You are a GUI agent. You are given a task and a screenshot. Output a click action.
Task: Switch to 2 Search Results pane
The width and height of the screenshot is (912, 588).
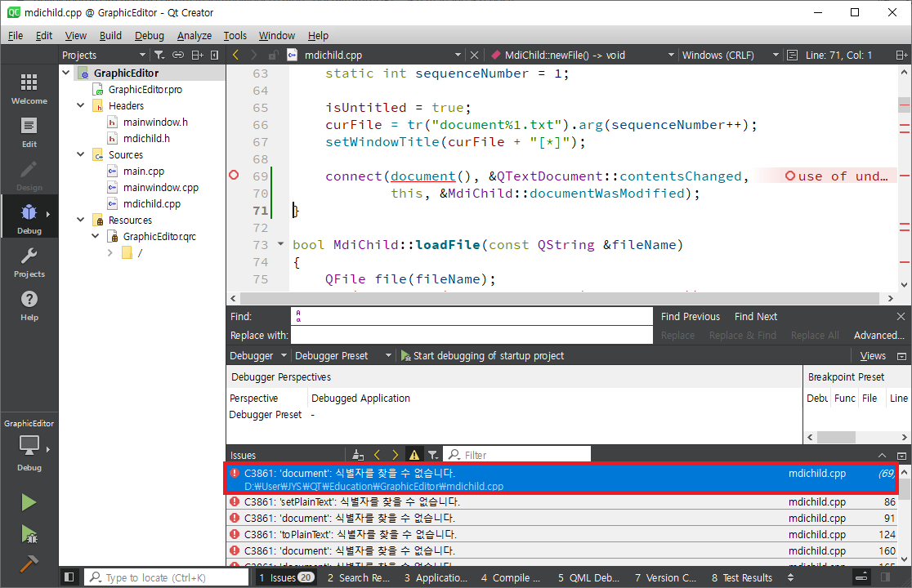point(358,577)
